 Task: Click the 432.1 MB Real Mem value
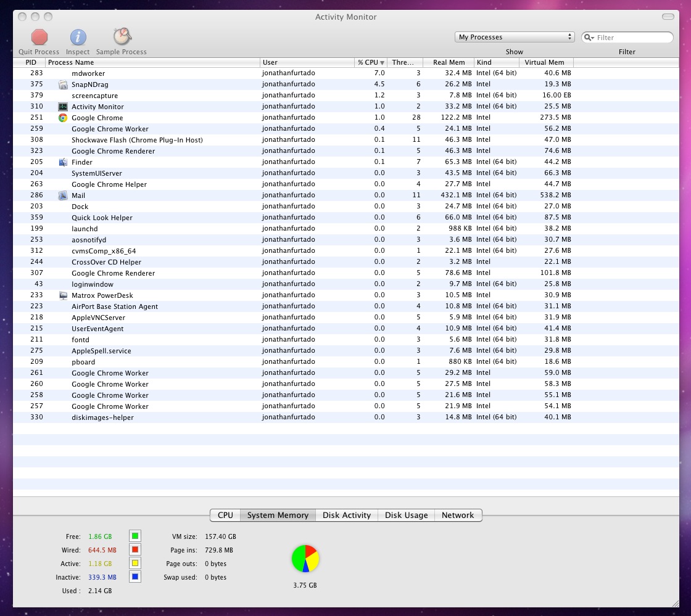point(456,195)
